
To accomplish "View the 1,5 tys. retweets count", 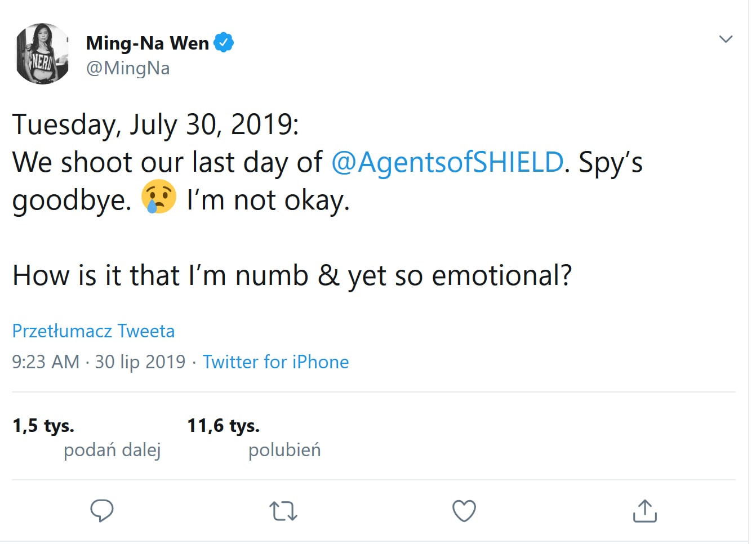I will (x=43, y=425).
